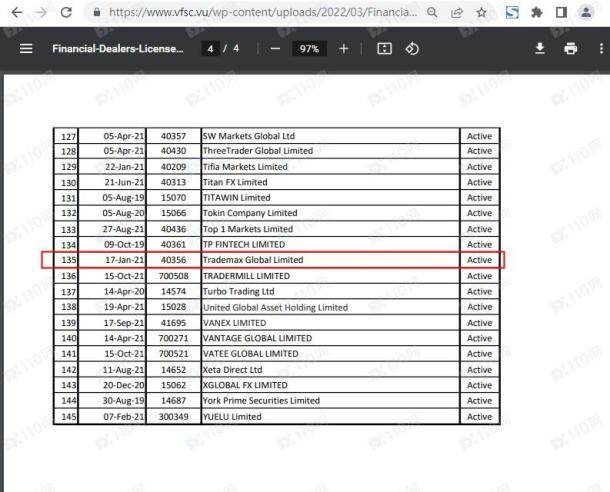Click license number 700508
610x492 pixels.
[x=174, y=276]
